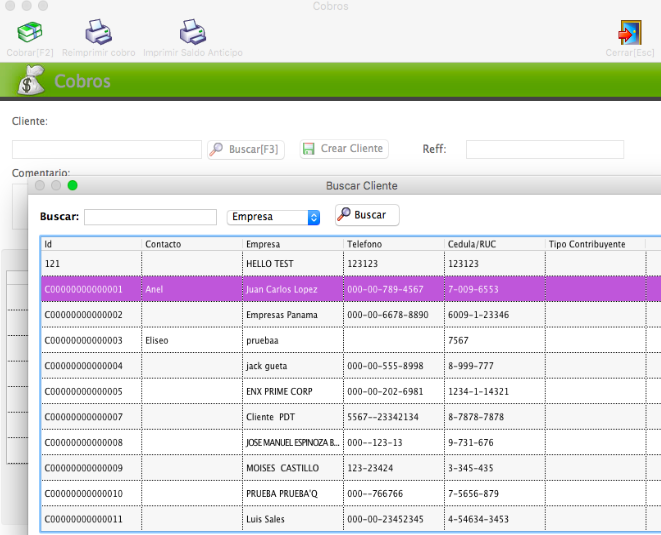Click the cedula 9-731-676 cell
Screen dimensions: 661x535
pyautogui.click(x=494, y=442)
